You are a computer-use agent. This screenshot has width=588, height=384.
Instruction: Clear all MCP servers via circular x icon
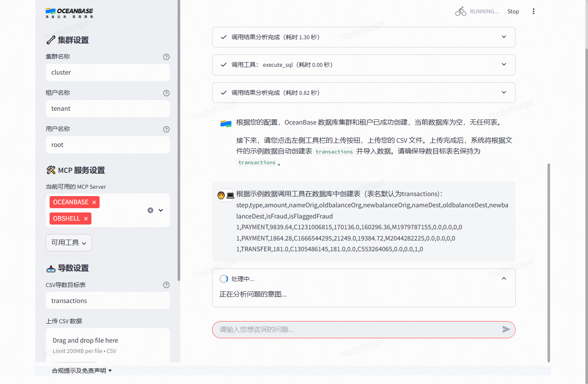(150, 210)
